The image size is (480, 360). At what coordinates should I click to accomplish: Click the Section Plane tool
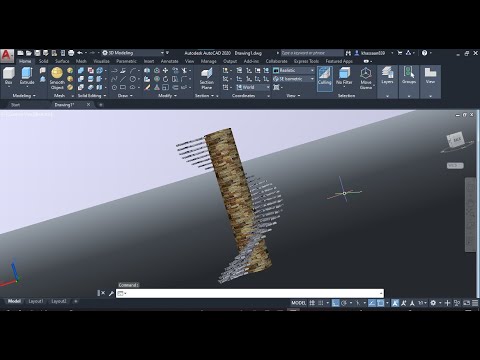tap(207, 79)
